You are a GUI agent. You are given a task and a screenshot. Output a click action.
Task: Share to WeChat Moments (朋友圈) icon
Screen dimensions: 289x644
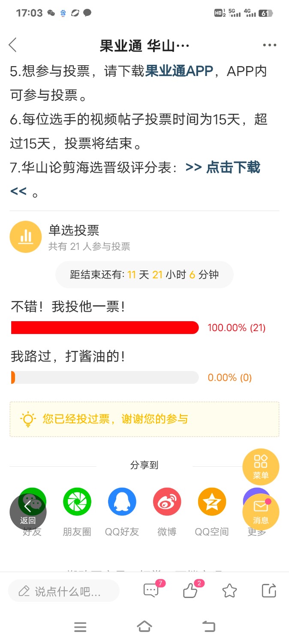(77, 502)
